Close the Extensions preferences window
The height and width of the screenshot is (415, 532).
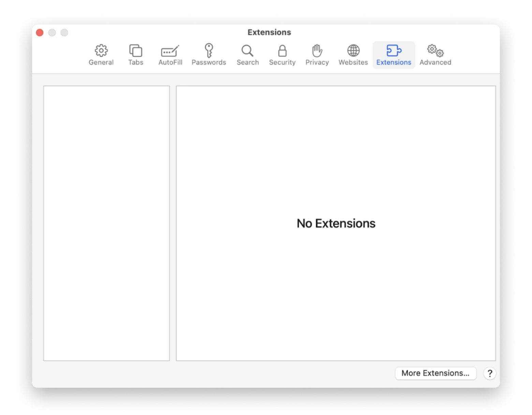(x=40, y=32)
